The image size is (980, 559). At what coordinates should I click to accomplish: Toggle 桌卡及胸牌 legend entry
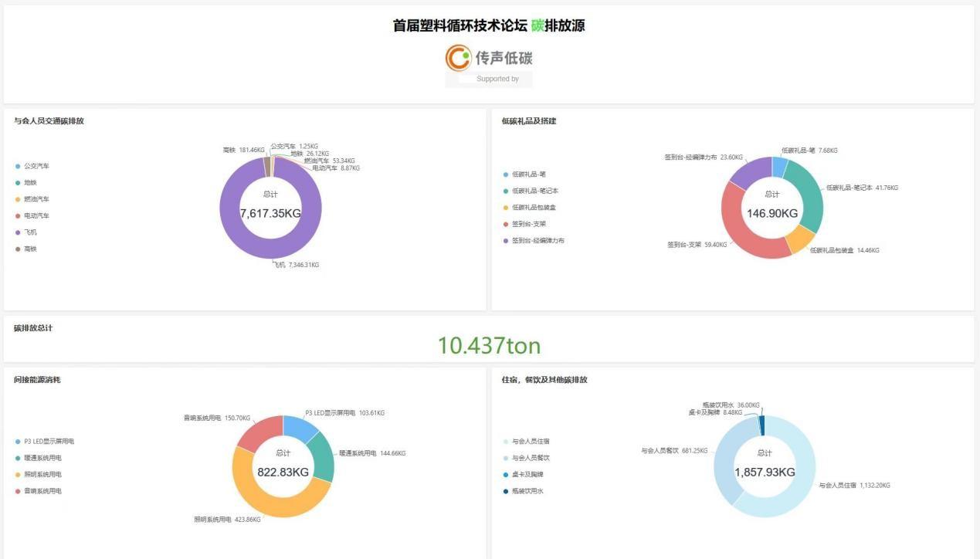[x=524, y=475]
